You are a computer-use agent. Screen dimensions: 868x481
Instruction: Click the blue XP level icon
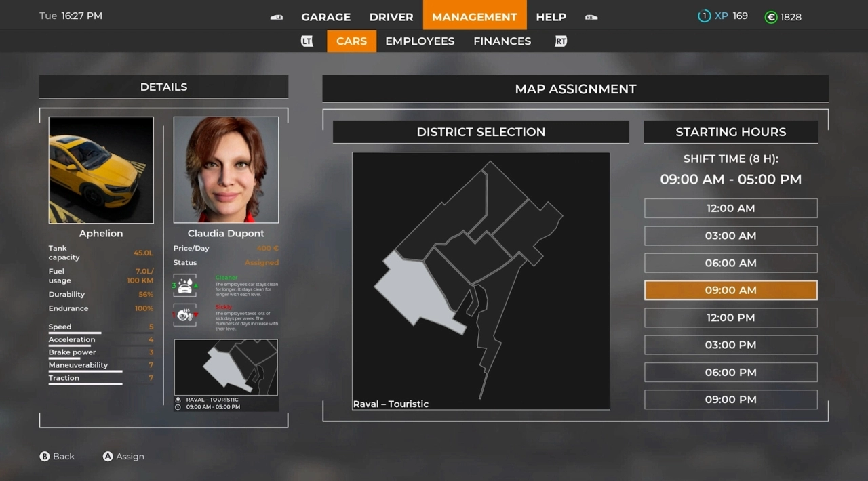[704, 16]
